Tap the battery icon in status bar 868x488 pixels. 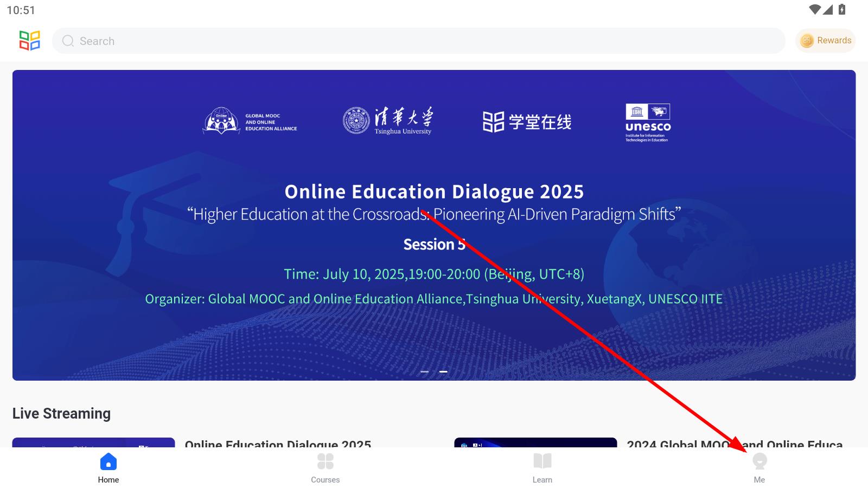coord(842,9)
